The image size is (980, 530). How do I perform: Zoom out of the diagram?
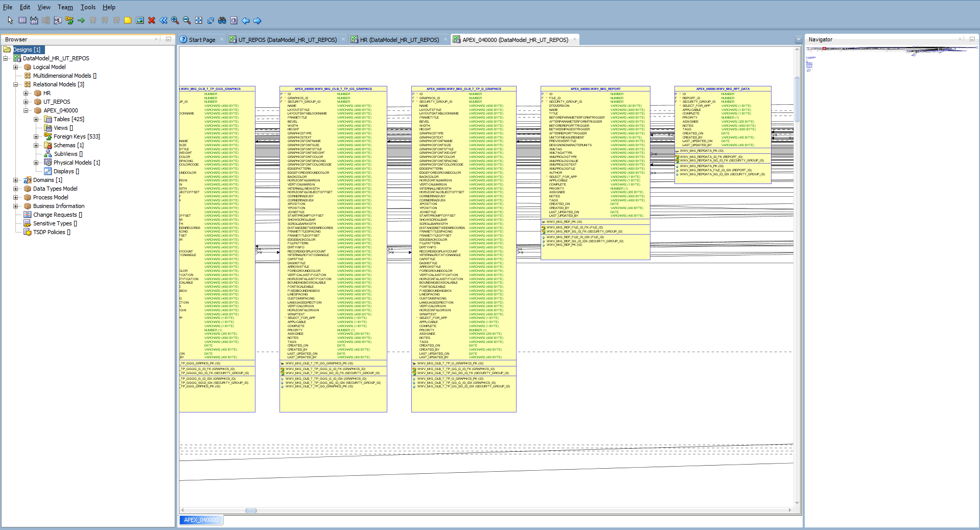pyautogui.click(x=186, y=20)
